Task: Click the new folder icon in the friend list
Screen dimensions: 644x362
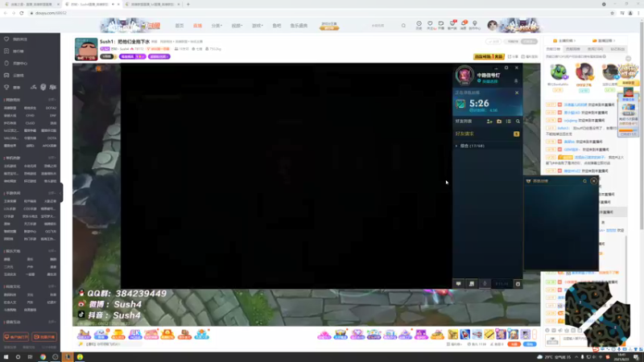Action: [x=499, y=121]
